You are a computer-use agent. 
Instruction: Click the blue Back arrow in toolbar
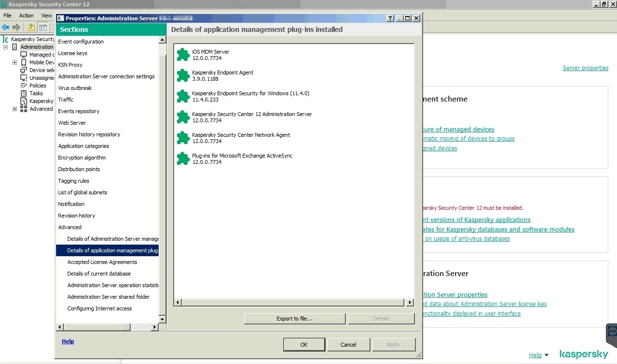pos(6,27)
